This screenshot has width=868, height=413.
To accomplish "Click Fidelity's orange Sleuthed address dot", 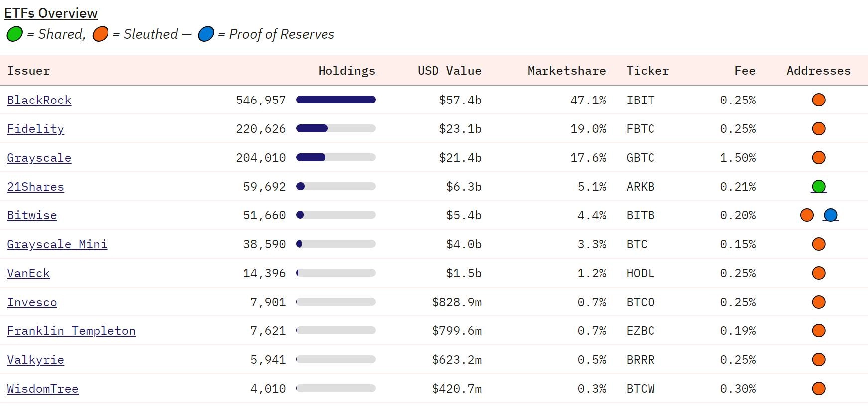I will coord(818,129).
